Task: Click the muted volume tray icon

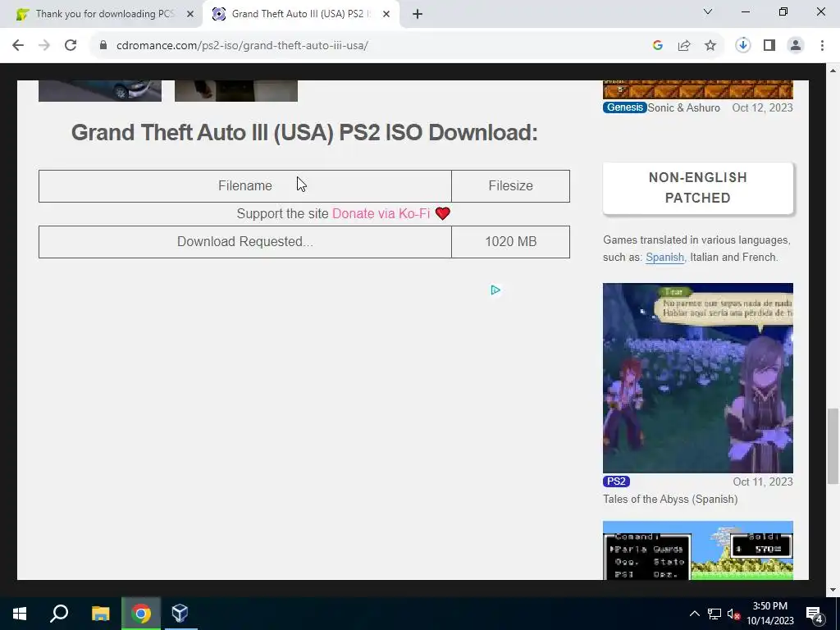Action: pos(733,614)
